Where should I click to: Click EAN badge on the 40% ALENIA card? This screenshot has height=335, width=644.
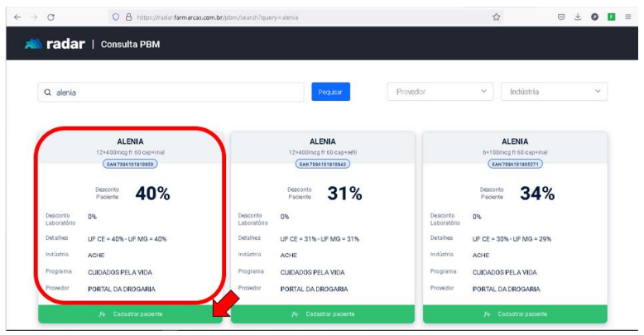click(130, 165)
